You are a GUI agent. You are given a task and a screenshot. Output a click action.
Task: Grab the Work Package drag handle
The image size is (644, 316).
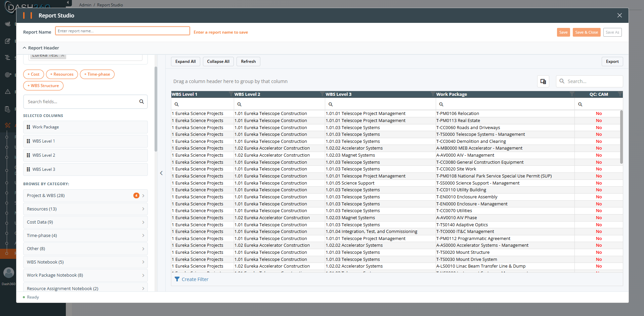(x=28, y=127)
